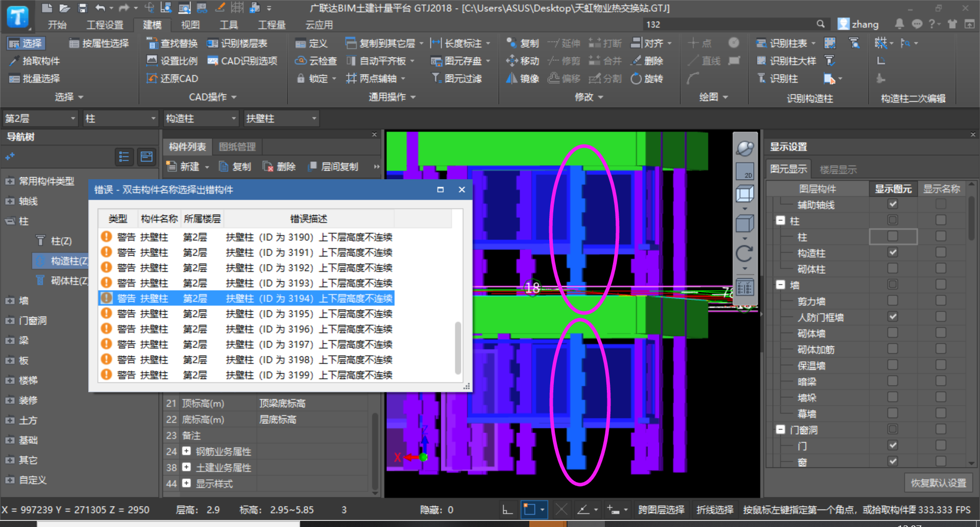Open the 构造柱 component type dropdown
980x527 pixels.
[201, 118]
